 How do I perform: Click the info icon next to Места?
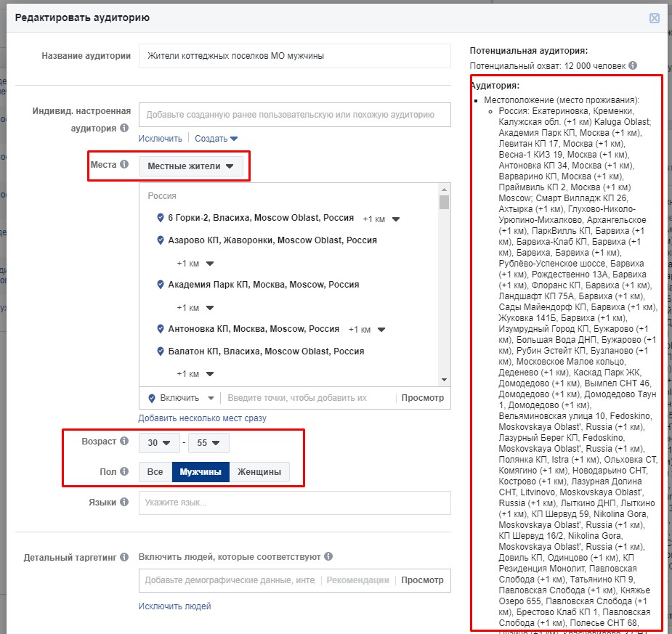pyautogui.click(x=124, y=165)
